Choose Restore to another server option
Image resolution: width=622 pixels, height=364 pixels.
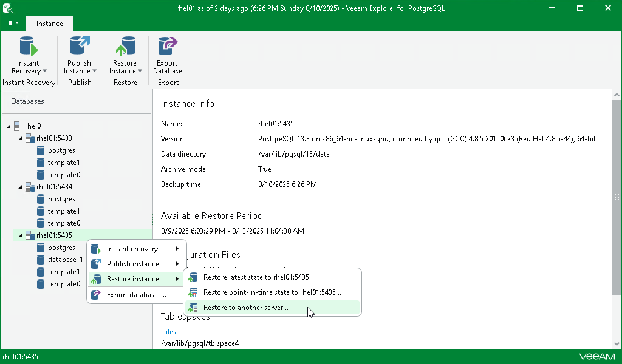[245, 308]
